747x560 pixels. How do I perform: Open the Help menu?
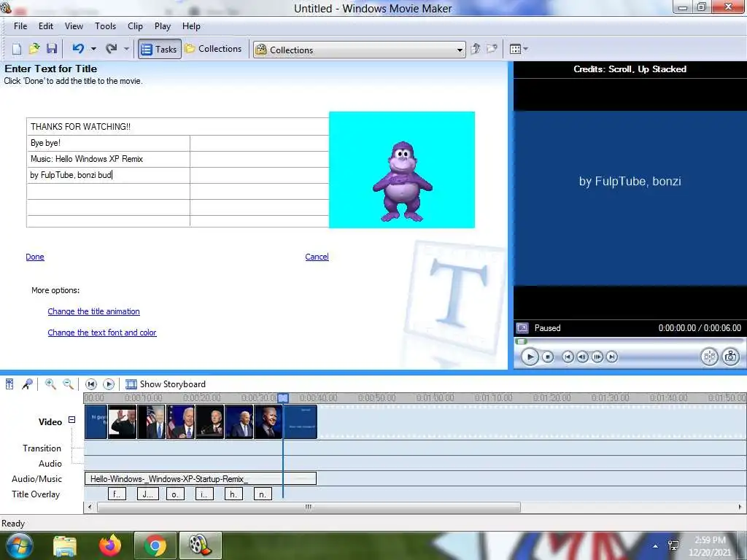tap(191, 26)
